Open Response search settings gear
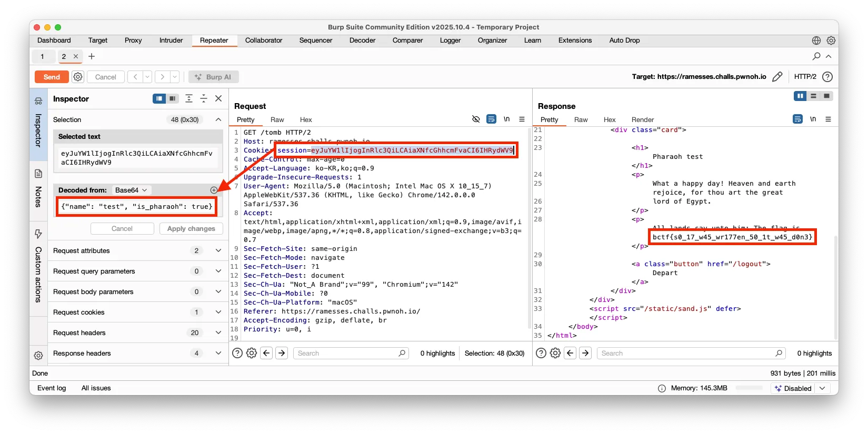Image resolution: width=868 pixels, height=434 pixels. (555, 353)
